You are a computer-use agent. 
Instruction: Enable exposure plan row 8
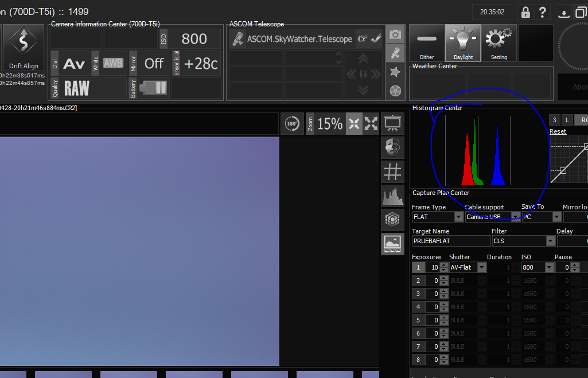tap(418, 360)
